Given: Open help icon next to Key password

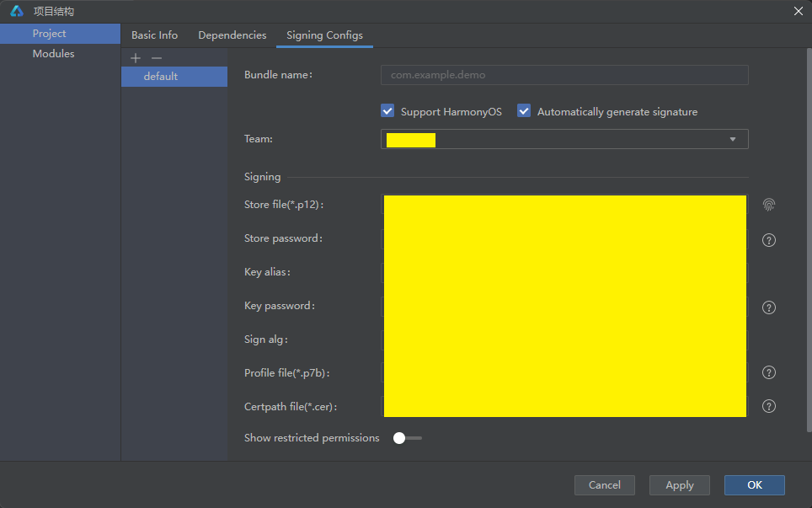Looking at the screenshot, I should click(x=769, y=307).
